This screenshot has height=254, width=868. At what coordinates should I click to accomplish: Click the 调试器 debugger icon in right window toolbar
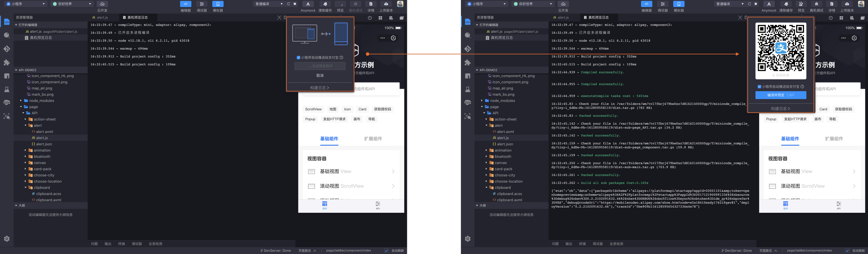click(x=663, y=4)
